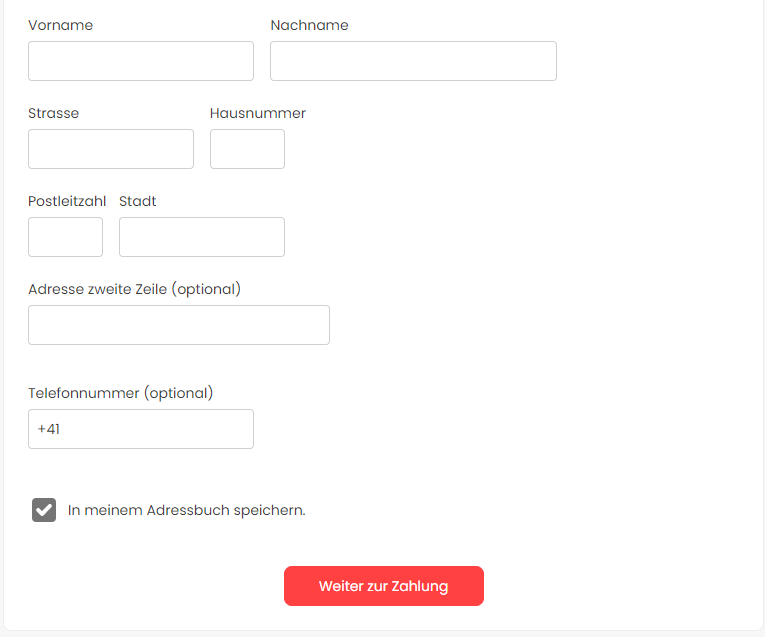This screenshot has height=637, width=765.
Task: Select the Stadt label
Action: tap(138, 201)
